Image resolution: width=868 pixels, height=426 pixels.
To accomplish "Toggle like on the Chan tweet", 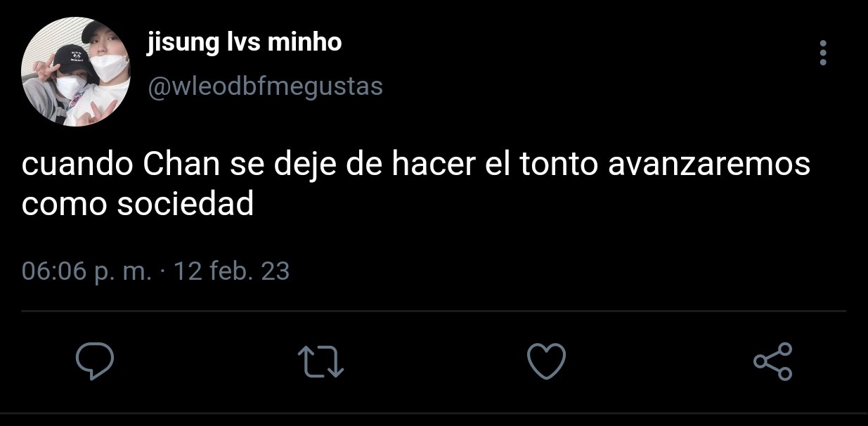I will point(546,361).
